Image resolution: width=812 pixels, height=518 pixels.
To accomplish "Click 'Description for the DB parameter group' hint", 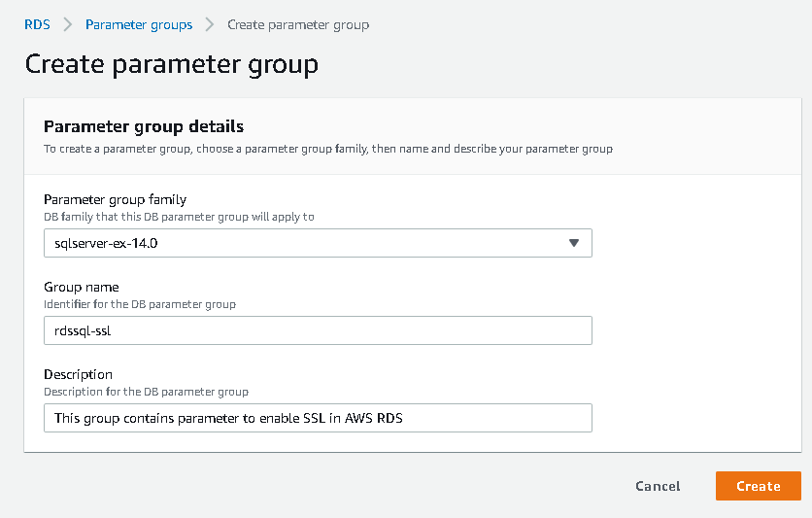I will pyautogui.click(x=146, y=392).
